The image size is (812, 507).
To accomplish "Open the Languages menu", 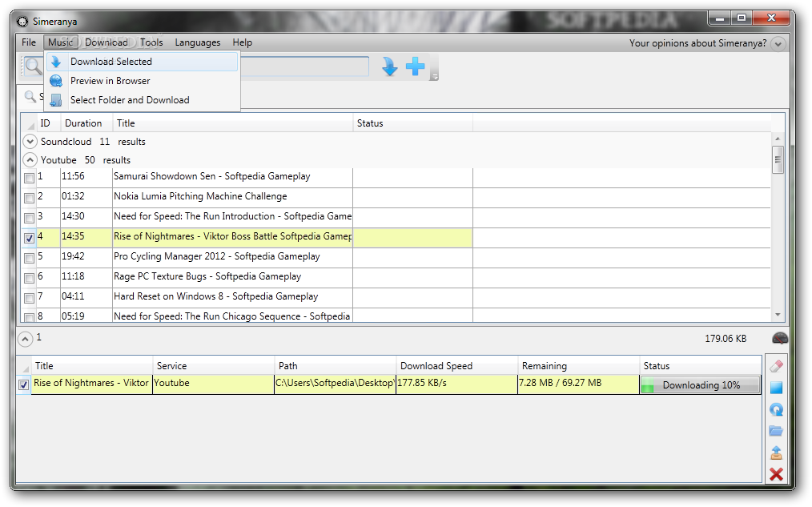I will (x=197, y=42).
